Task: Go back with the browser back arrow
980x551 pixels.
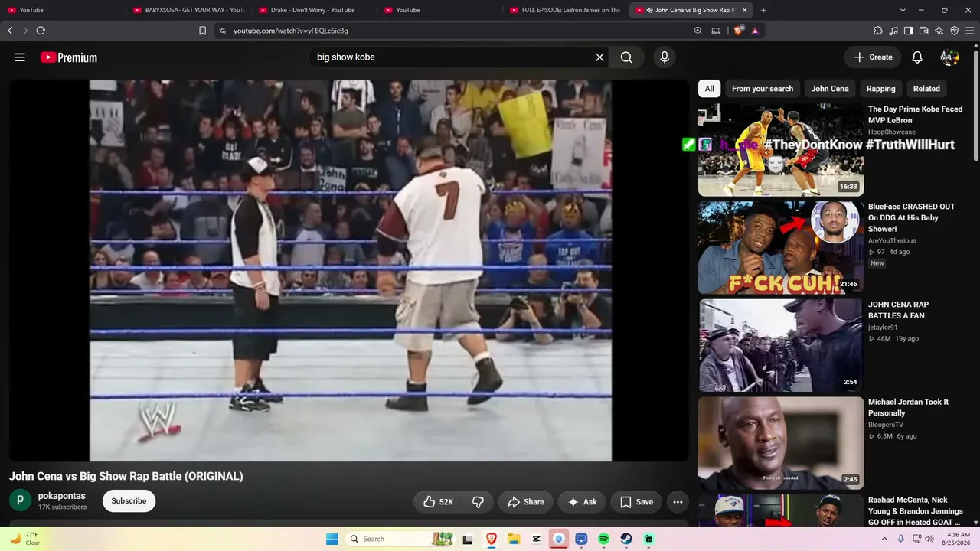Action: [10, 31]
